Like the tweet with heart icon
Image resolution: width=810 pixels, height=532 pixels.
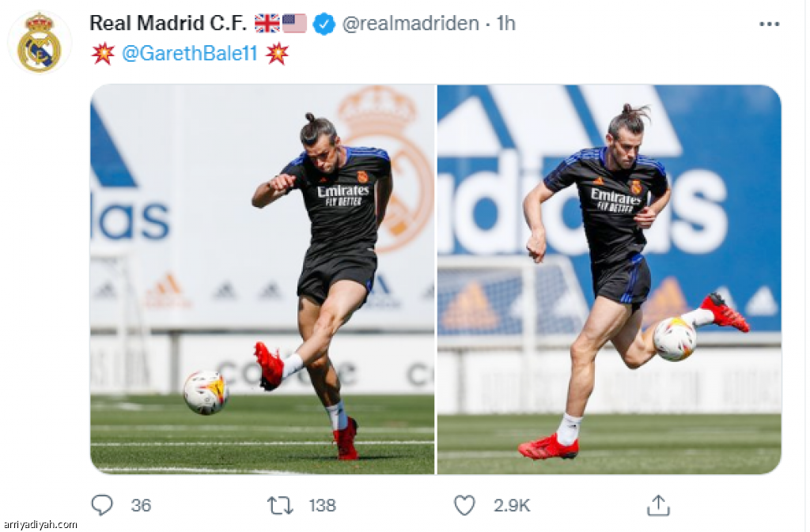(x=464, y=505)
